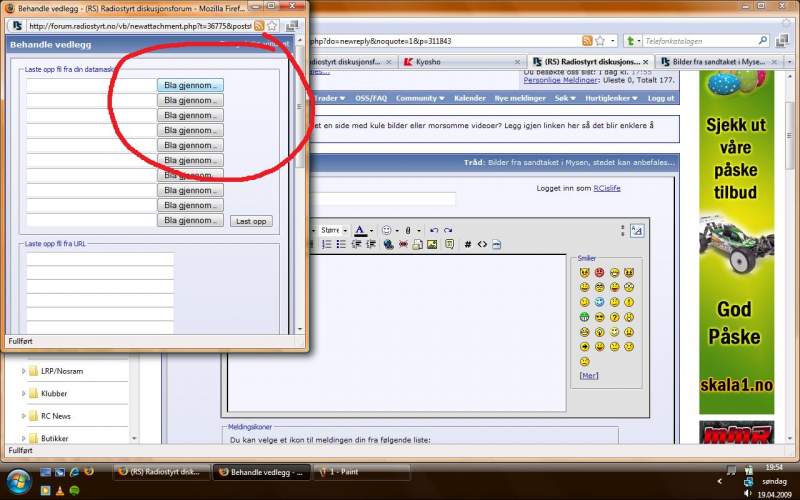Click the Last opp upload button

(x=251, y=221)
